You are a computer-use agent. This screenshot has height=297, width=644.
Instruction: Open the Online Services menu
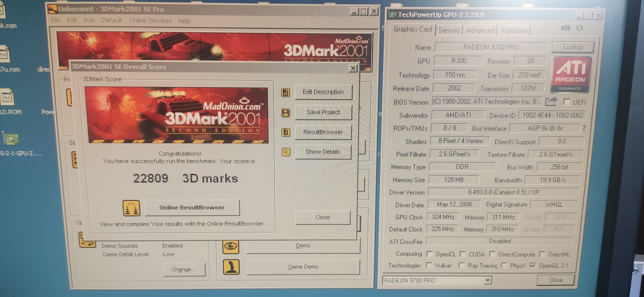(150, 20)
